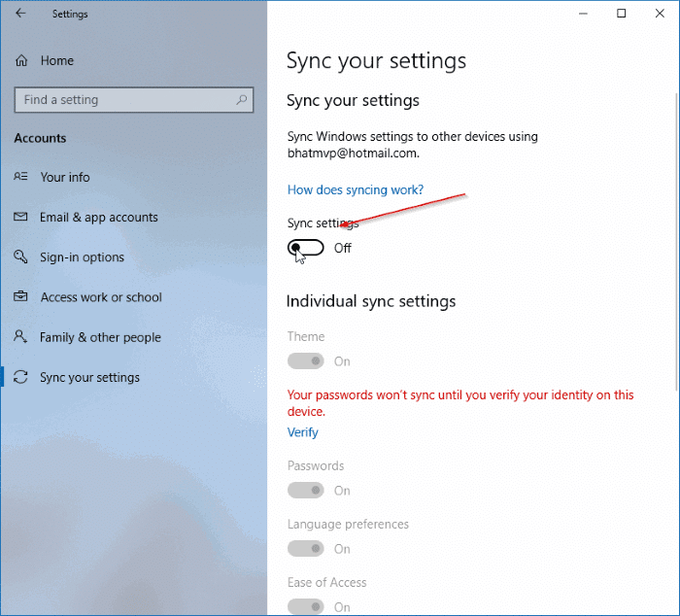Click the Accounts section heading

tap(40, 138)
